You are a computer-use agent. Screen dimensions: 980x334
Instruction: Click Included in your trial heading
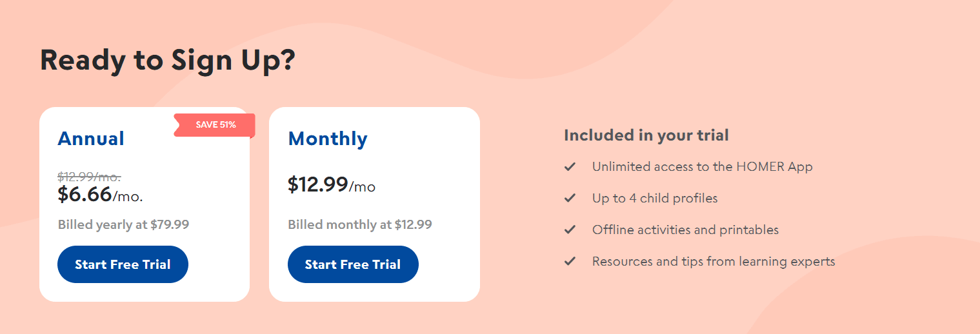point(646,135)
